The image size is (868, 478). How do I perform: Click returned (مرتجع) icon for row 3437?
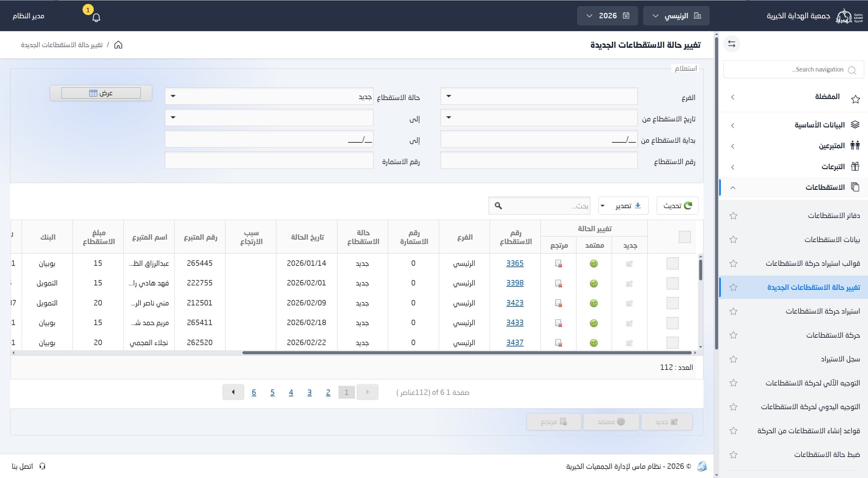pos(558,343)
